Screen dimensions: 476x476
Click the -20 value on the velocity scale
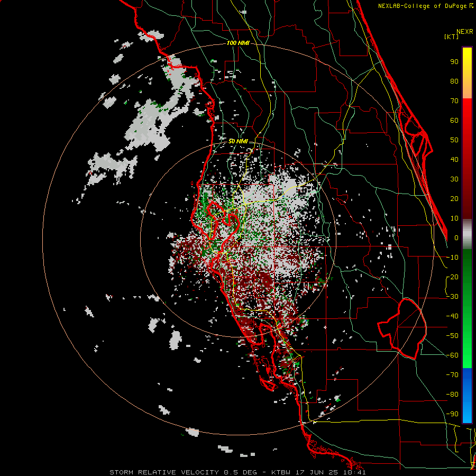[453, 277]
